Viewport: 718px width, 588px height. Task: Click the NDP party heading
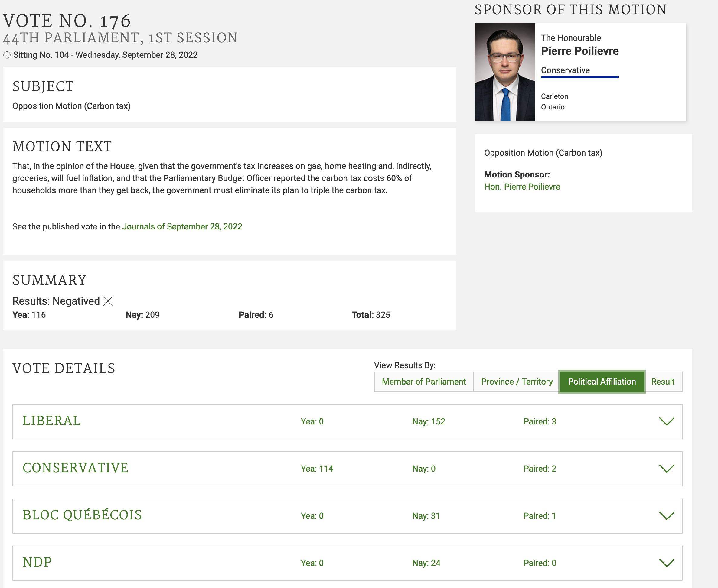coord(37,562)
